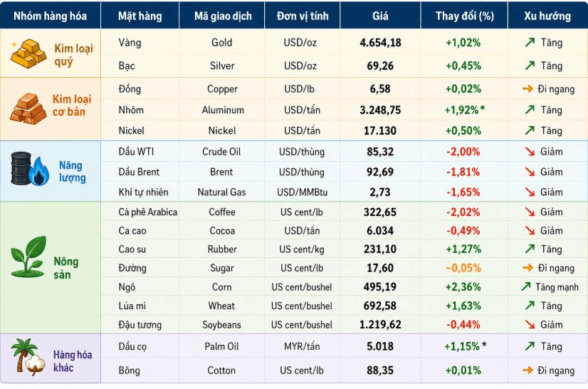The height and width of the screenshot is (389, 588).
Task: Click the gold bars icon for Kim loại quý
Action: pos(28,53)
